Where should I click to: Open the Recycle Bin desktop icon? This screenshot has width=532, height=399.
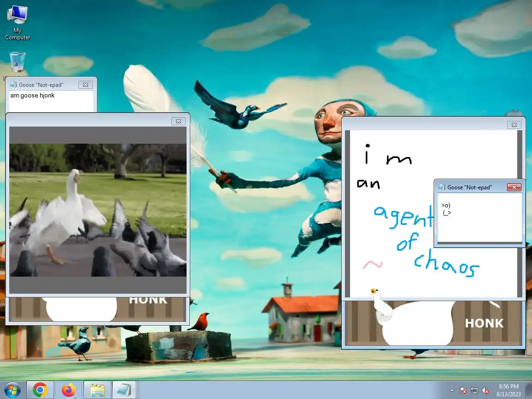17,63
